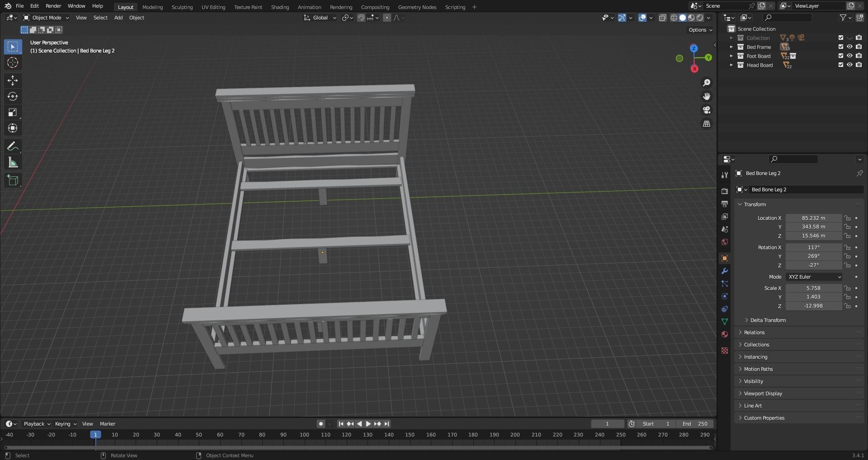868x460 pixels.
Task: Toggle Foot Board visibility eye
Action: 849,56
